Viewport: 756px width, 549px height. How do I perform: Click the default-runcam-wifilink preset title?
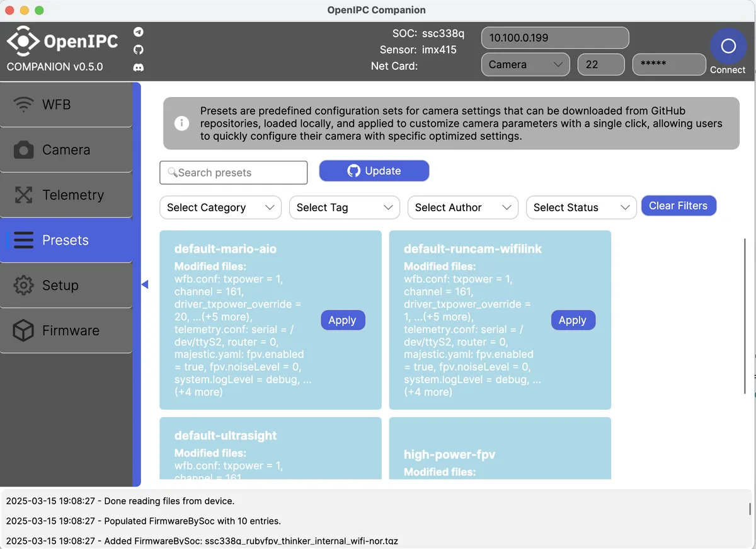tap(473, 249)
